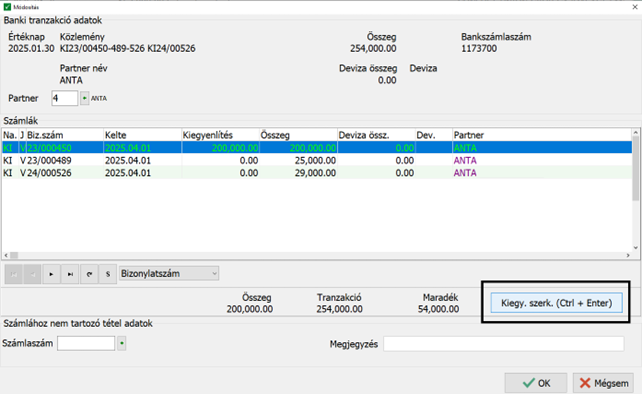Click Kiegyenlítés cell of row V23/000489
642x394 pixels.
tap(220, 161)
